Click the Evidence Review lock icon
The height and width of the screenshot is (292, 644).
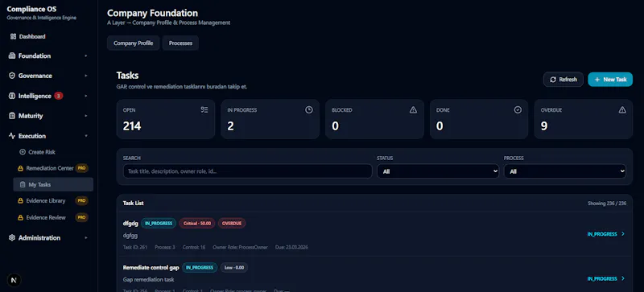20,218
